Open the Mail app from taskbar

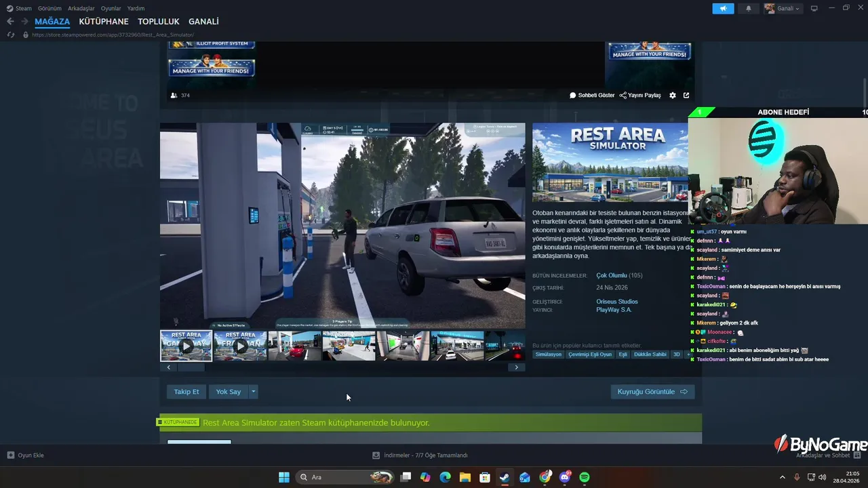(525, 477)
